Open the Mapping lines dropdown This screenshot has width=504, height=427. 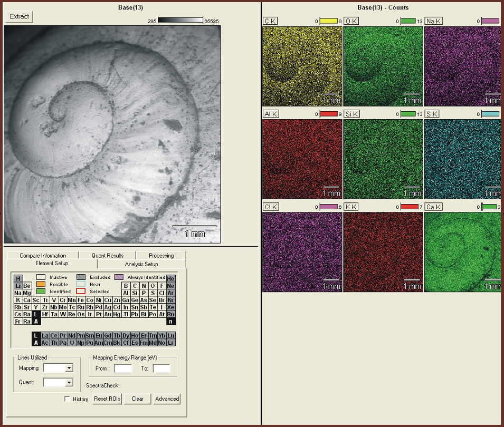coord(69,368)
